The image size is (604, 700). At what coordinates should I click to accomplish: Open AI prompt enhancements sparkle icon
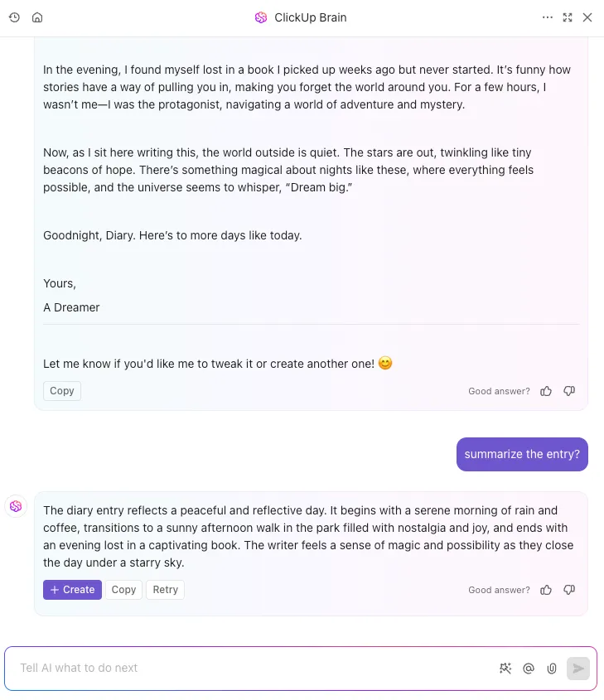click(505, 669)
